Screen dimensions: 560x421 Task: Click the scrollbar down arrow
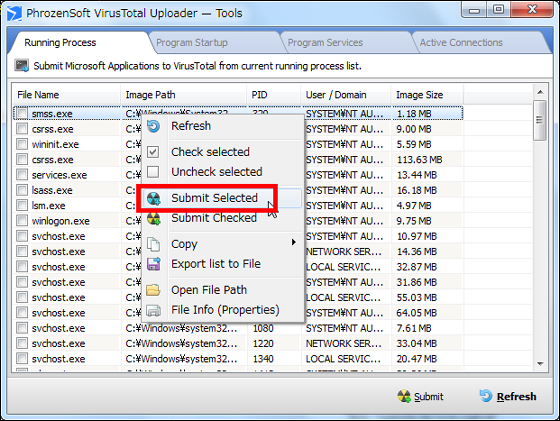540,364
